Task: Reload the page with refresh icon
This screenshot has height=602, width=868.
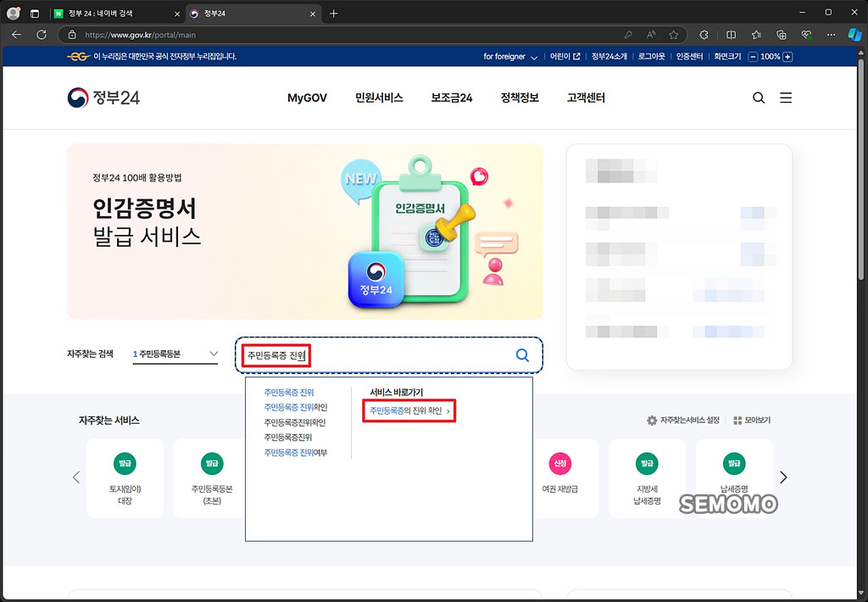Action: (42, 35)
